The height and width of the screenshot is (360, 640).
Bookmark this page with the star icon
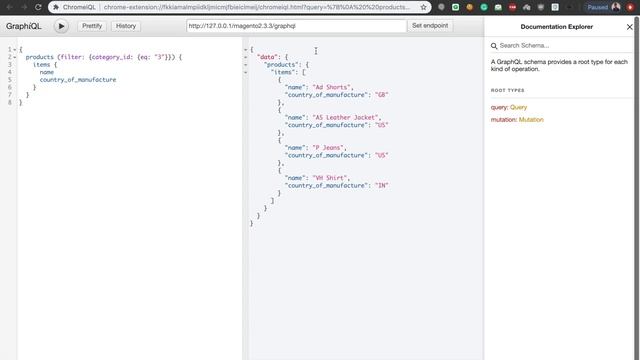423,7
